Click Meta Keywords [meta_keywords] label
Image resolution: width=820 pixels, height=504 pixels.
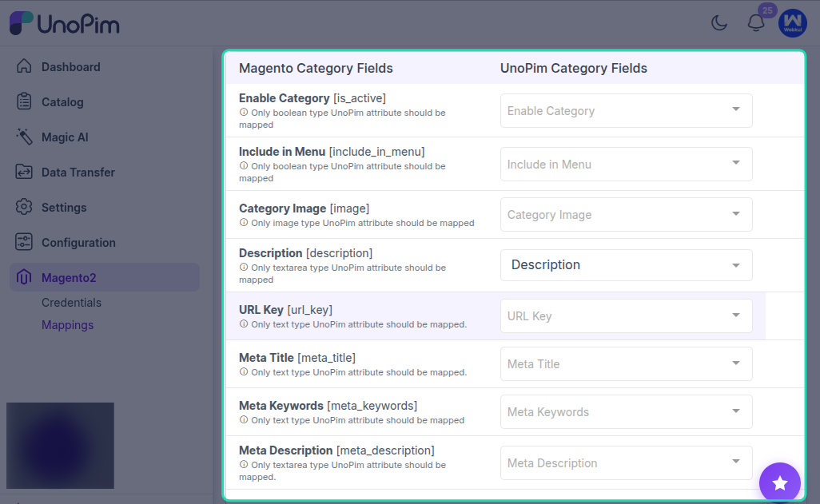click(x=328, y=405)
